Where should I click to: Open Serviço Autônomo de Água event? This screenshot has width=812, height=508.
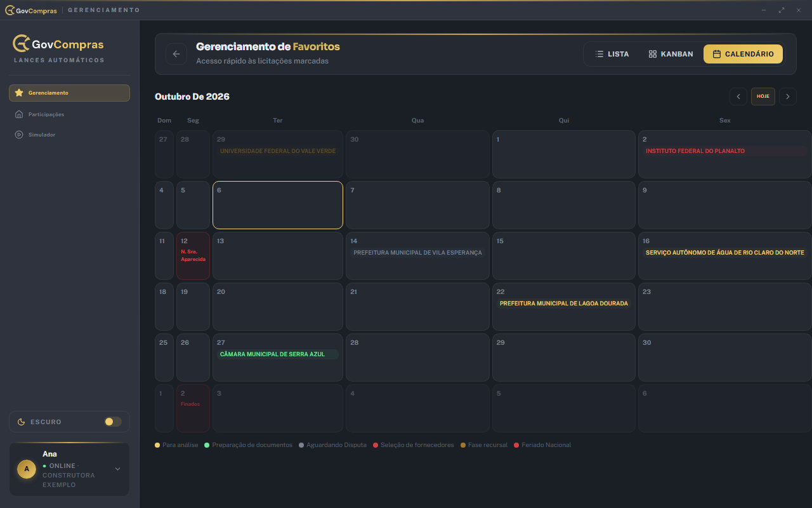pos(724,253)
